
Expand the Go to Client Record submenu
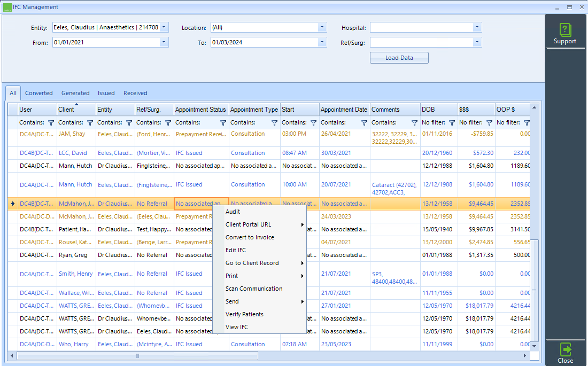click(259, 263)
